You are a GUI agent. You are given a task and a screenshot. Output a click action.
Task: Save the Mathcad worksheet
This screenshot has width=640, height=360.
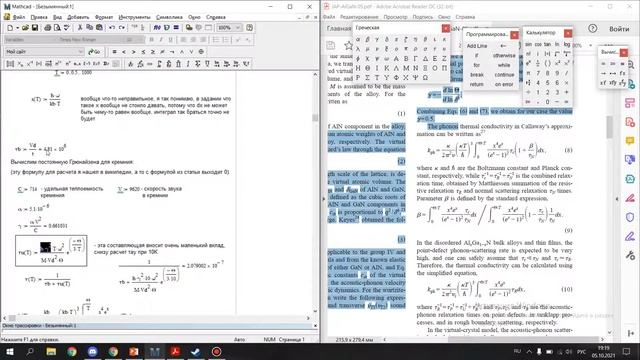[35, 28]
